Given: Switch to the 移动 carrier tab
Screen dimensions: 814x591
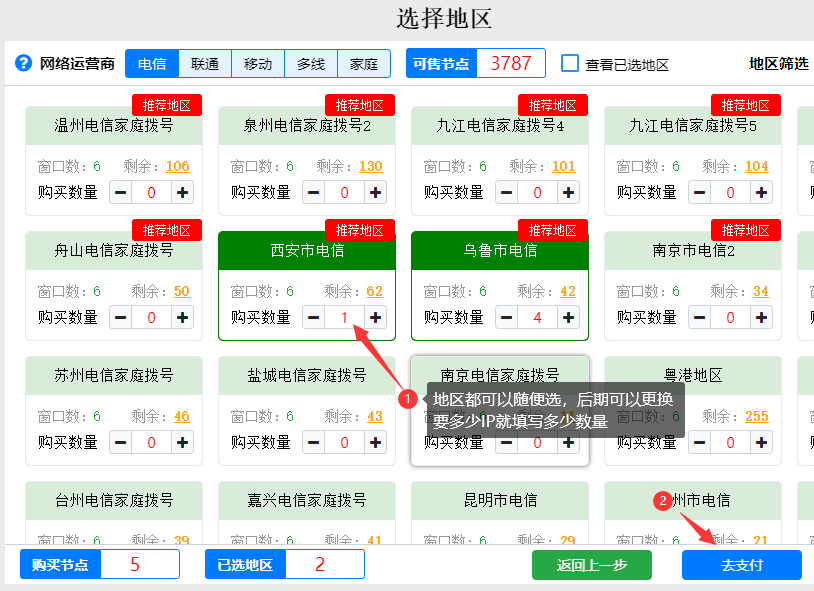Looking at the screenshot, I should pyautogui.click(x=257, y=62).
